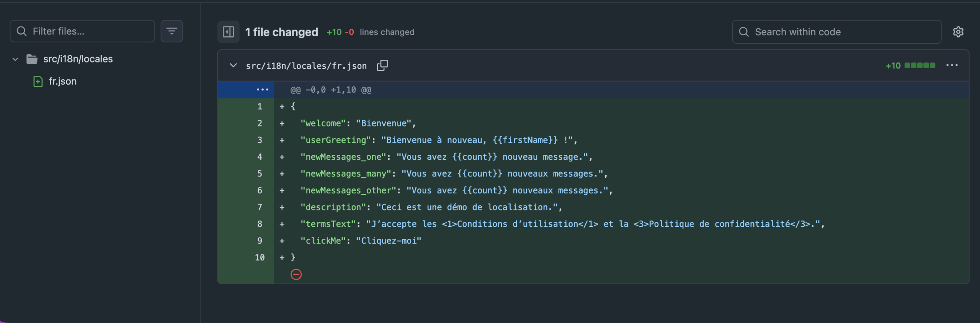This screenshot has width=980, height=323.
Task: Click the search icon in Filter files
Action: click(22, 31)
